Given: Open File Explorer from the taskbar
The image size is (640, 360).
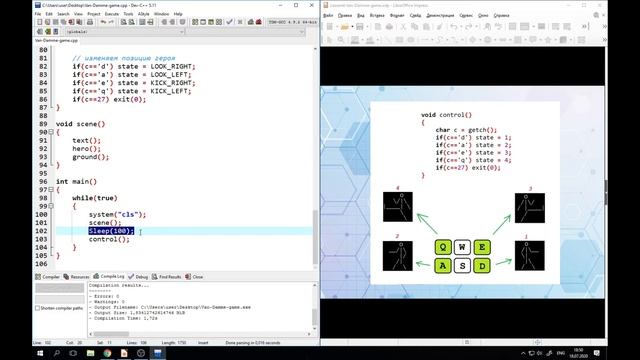Looking at the screenshot, I should click(91, 353).
